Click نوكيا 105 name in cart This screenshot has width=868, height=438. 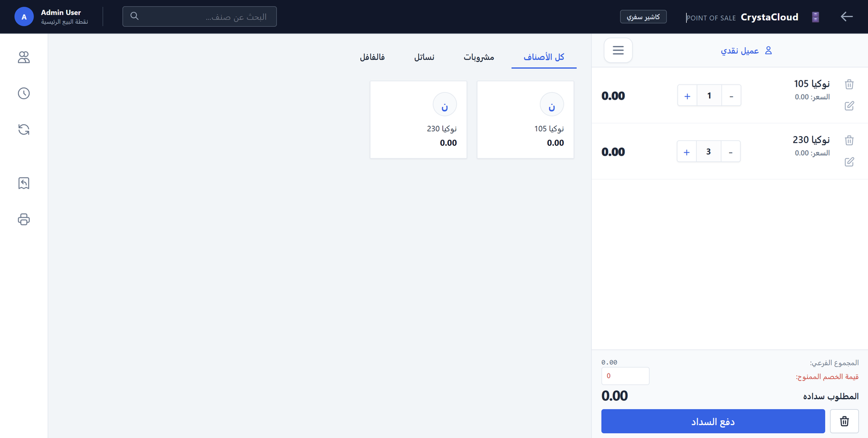pyautogui.click(x=812, y=83)
